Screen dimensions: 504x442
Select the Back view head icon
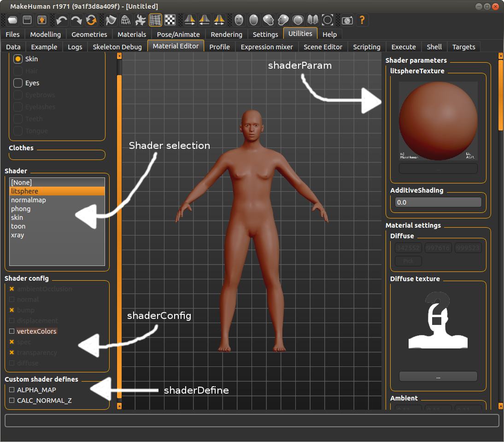[x=253, y=20]
